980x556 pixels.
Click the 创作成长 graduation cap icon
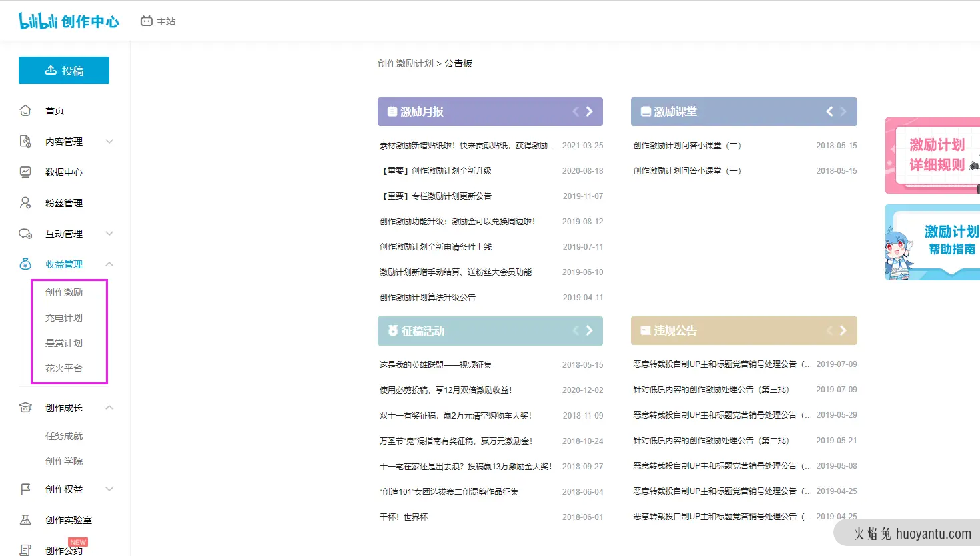click(x=25, y=408)
